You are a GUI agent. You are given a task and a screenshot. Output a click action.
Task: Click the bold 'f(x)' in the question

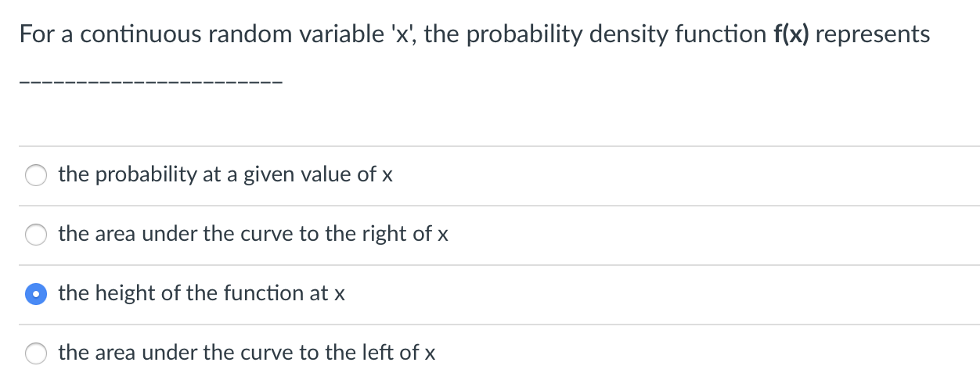coord(791,34)
